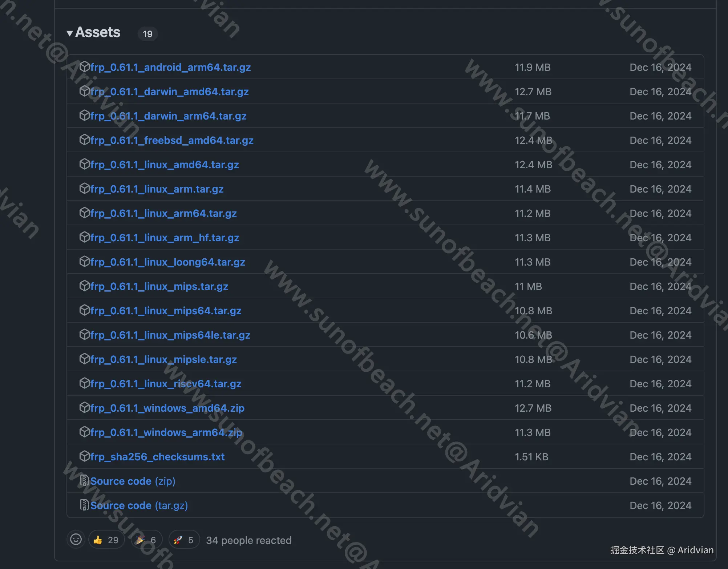Image resolution: width=728 pixels, height=569 pixels.
Task: Click the package icon for linux_amd64 archive
Action: (x=84, y=164)
